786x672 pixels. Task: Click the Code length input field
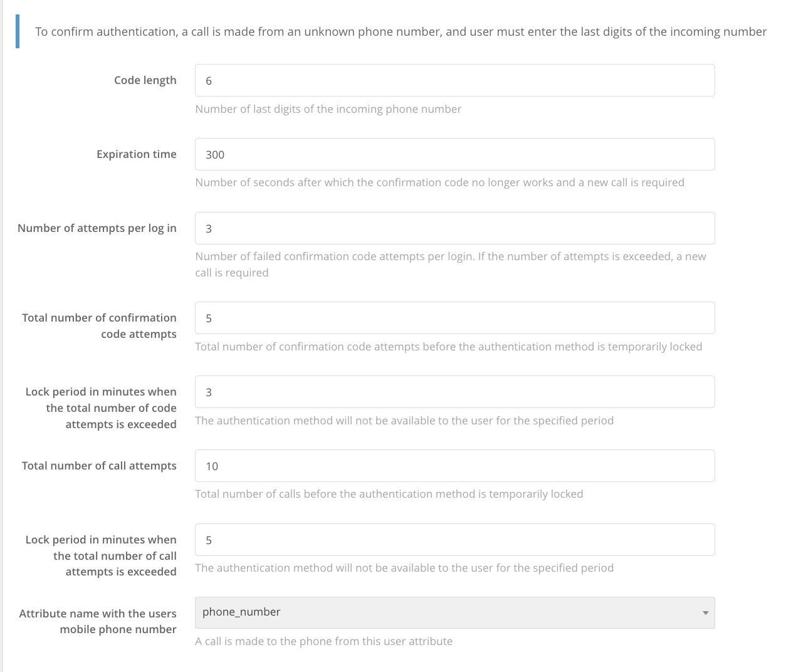(x=454, y=80)
